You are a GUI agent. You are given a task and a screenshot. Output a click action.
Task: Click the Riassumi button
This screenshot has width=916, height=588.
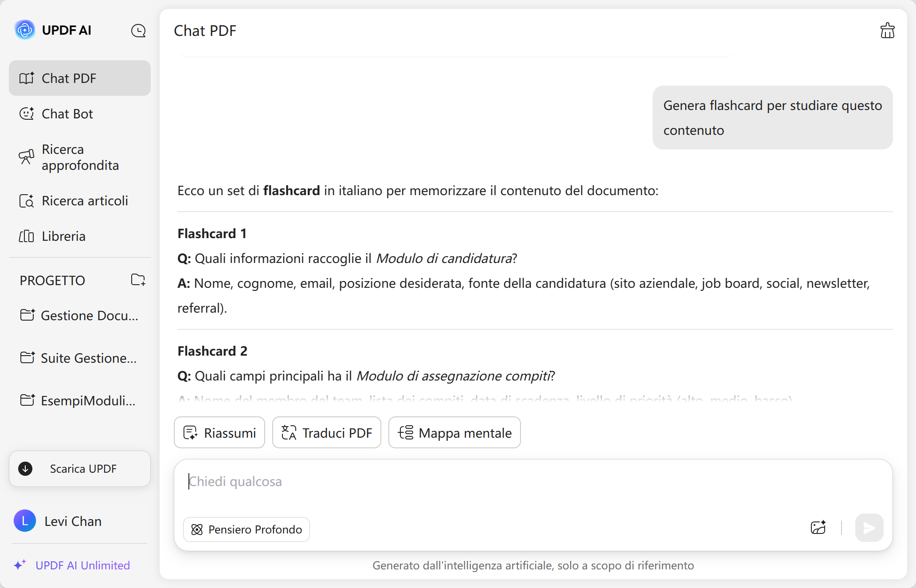pyautogui.click(x=219, y=432)
